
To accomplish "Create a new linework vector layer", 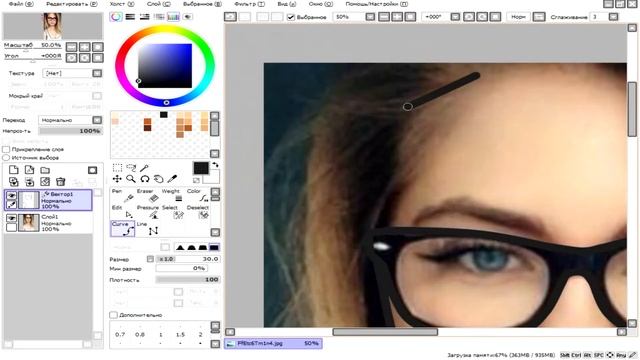I will point(29,170).
